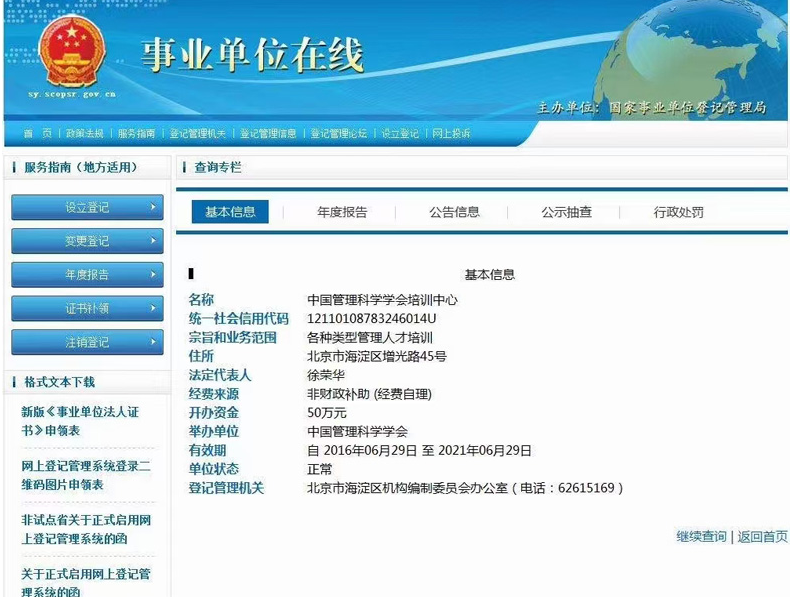Open 设立登记 in top navigation bar
This screenshot has width=790, height=597.
pyautogui.click(x=400, y=133)
